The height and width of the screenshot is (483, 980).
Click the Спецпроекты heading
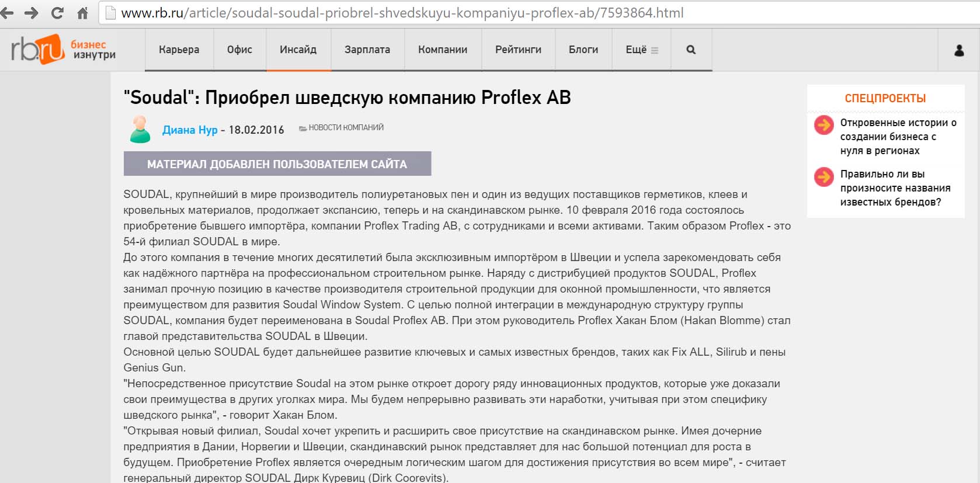885,98
